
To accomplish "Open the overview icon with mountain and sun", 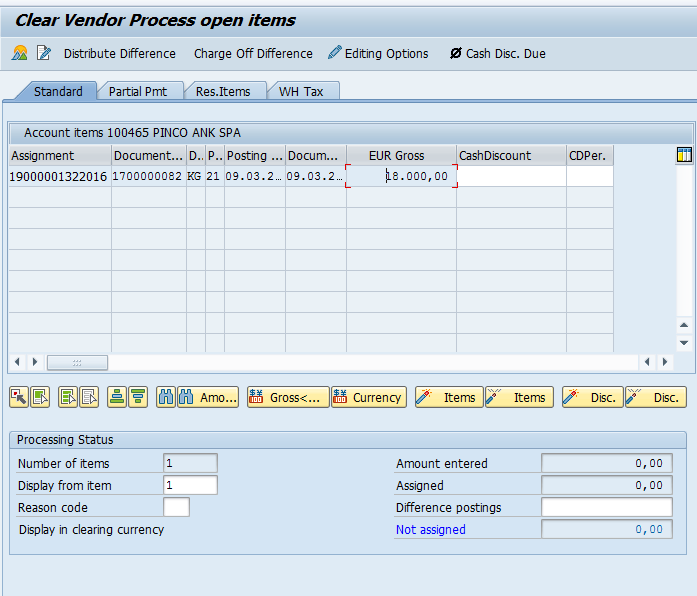I will tap(20, 53).
